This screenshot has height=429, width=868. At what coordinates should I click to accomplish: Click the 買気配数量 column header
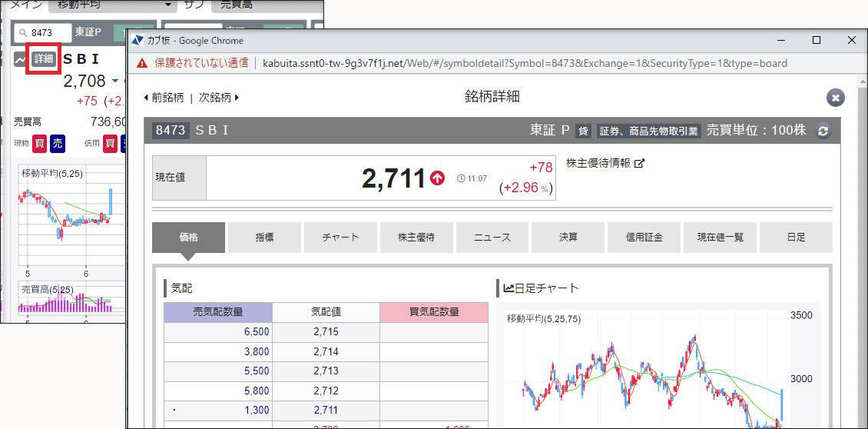[435, 312]
